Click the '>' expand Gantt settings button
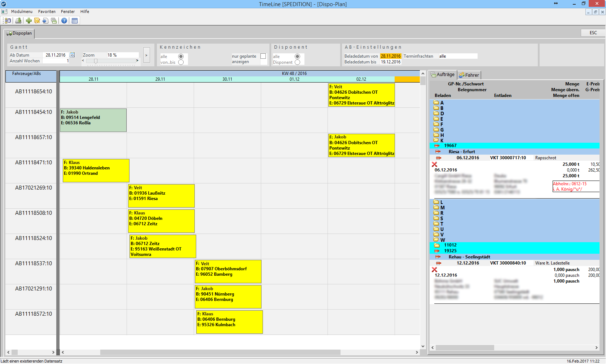Viewport: 606px width, 364px height. pyautogui.click(x=146, y=55)
